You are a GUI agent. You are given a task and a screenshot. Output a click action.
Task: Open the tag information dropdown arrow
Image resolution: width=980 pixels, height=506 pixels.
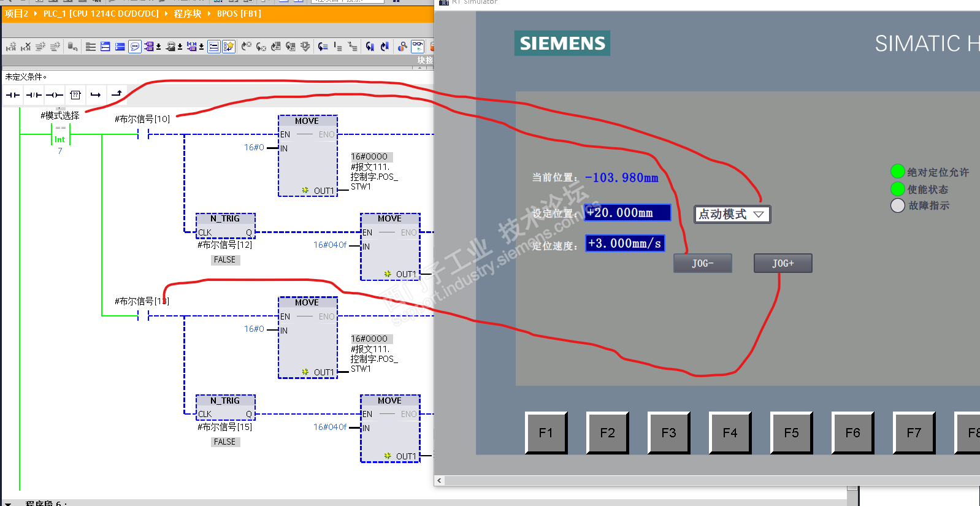(x=180, y=47)
